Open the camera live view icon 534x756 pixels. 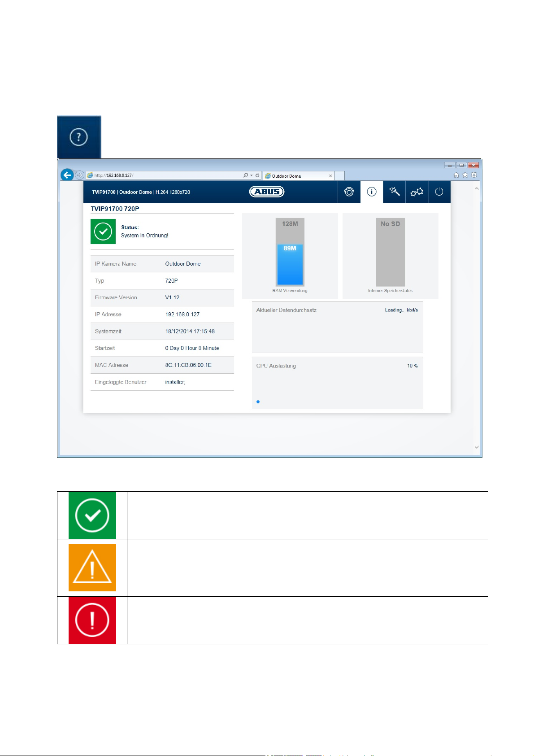(349, 192)
